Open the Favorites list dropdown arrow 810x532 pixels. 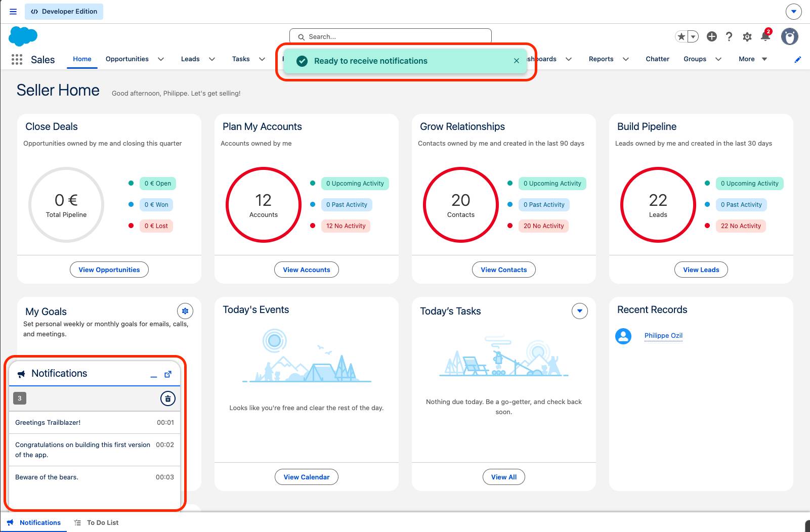click(694, 36)
